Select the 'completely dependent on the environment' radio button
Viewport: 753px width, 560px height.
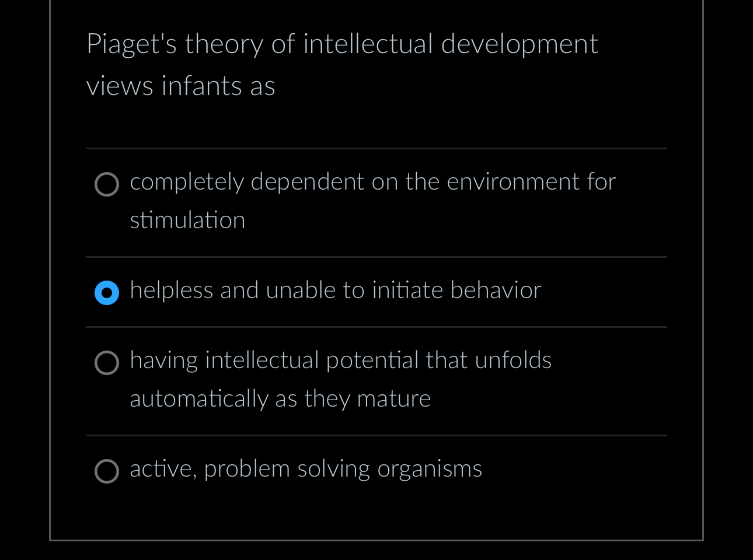(x=107, y=184)
